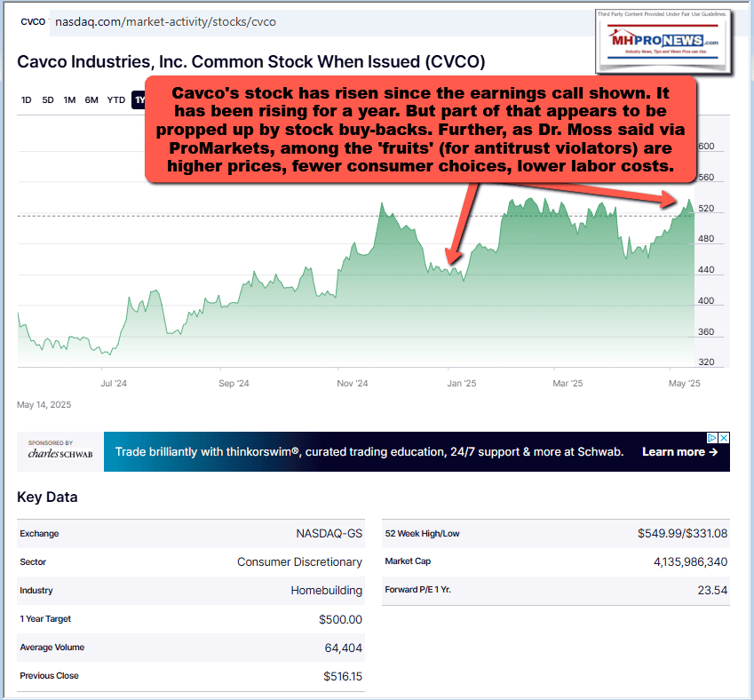Click the 440 price axis label
Image resolution: width=754 pixels, height=700 pixels.
coord(706,270)
